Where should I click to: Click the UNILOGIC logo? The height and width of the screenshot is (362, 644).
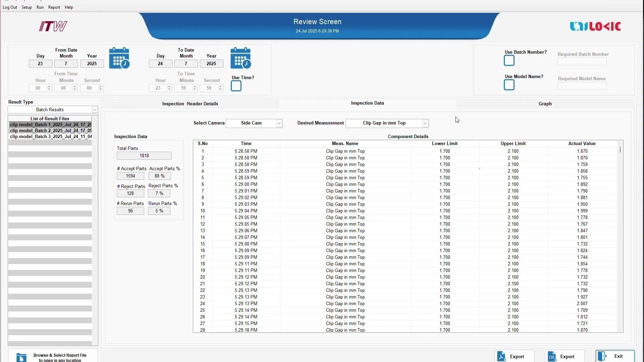[x=595, y=26]
